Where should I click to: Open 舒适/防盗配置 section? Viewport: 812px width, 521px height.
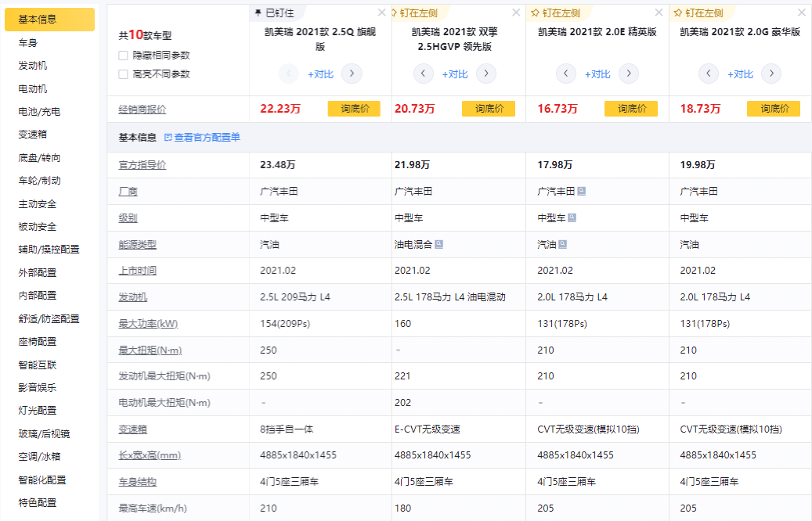[x=49, y=318]
